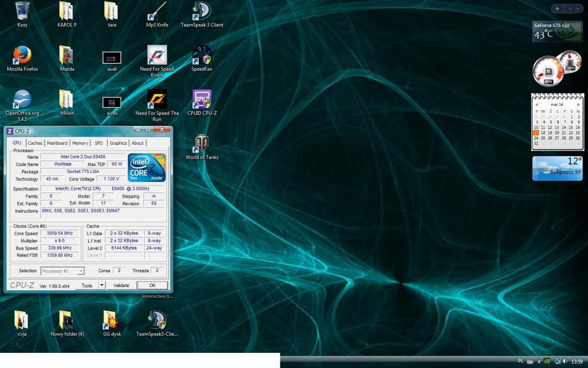Viewport: 588px width, 368px height.
Task: Click the Intel Core 2 Duo logo
Action: coord(147,167)
